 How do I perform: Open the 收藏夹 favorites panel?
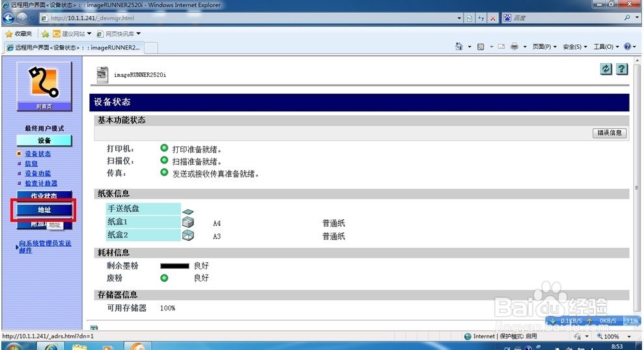[19, 34]
